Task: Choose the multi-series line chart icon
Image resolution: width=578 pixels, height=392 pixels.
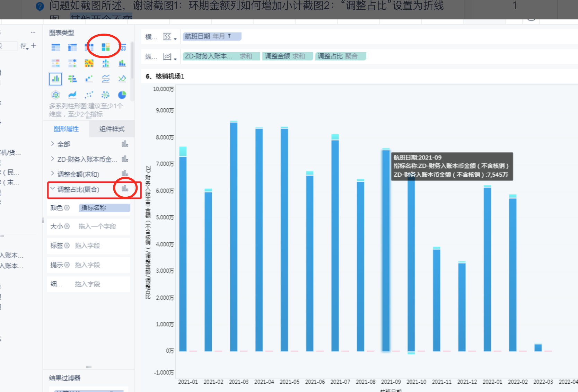Action: [x=122, y=79]
